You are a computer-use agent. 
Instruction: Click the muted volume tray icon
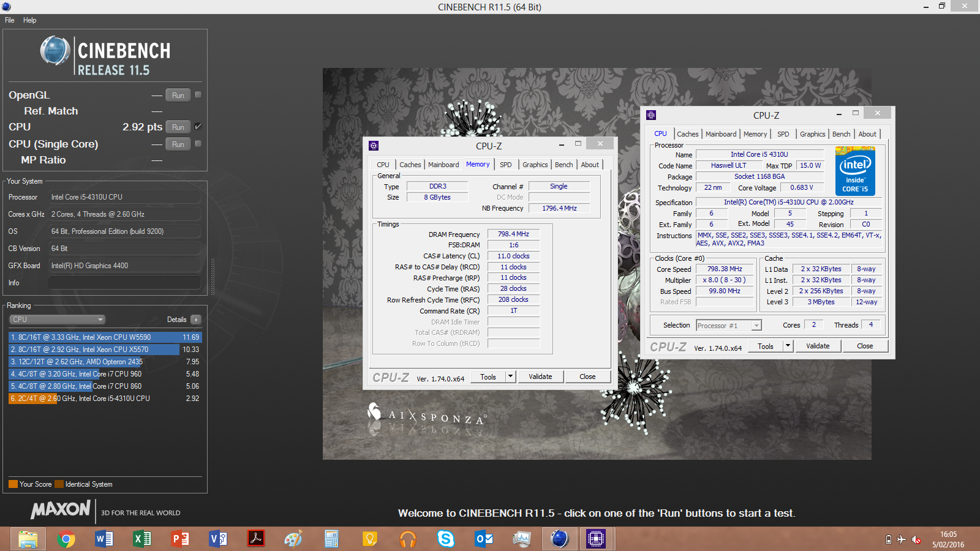[916, 539]
